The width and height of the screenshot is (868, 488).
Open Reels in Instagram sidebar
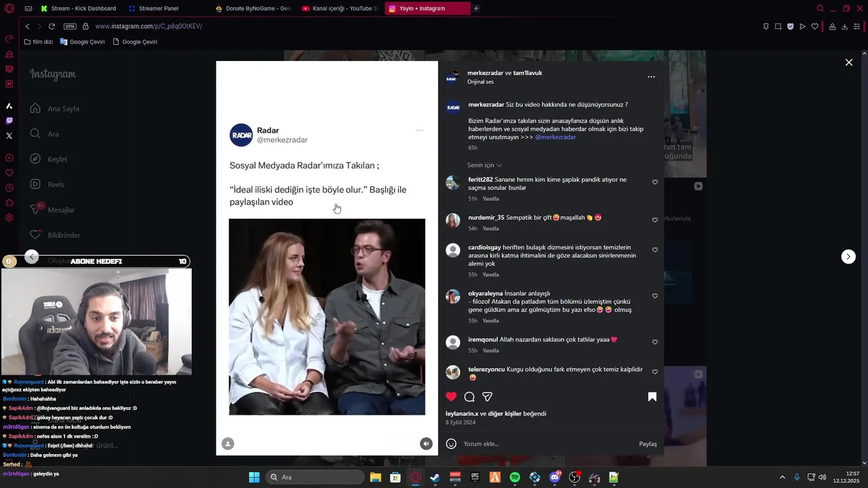click(x=47, y=184)
